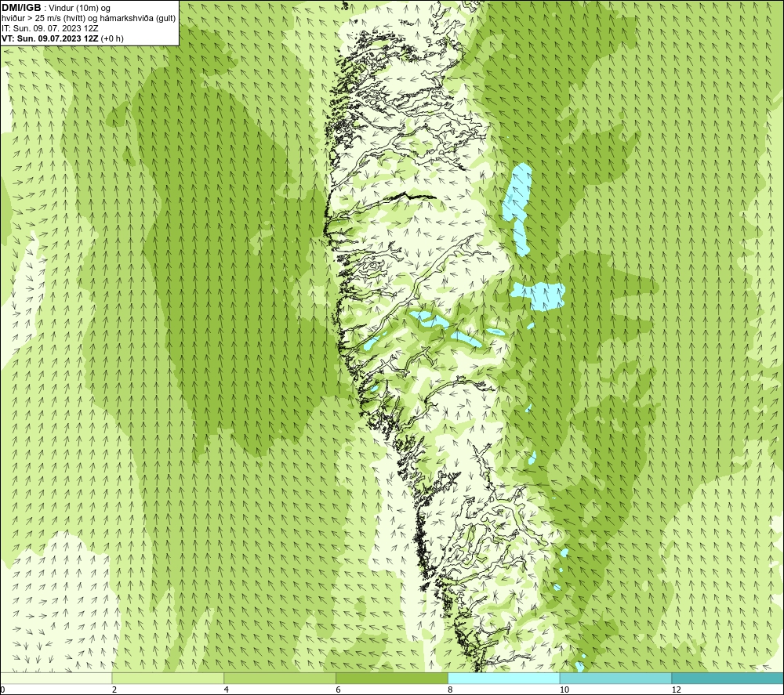Click the "VT: Sun. 09.07.2023 12Z" line

[x=50, y=38]
